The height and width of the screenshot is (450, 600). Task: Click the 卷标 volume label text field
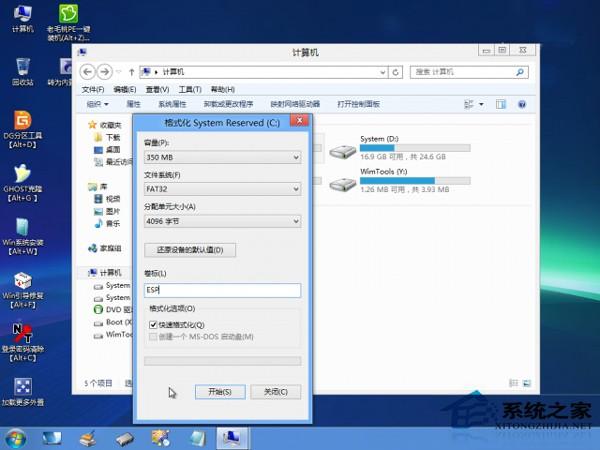click(x=222, y=290)
